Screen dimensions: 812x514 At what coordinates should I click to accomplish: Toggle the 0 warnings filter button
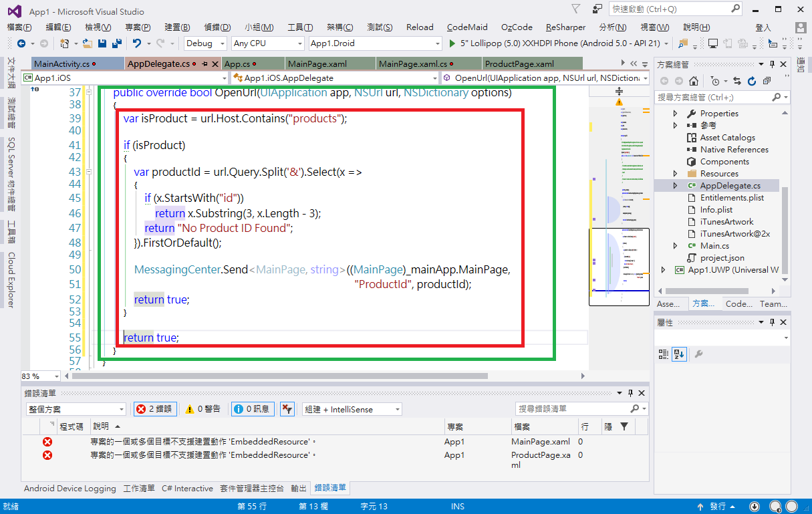click(x=203, y=409)
